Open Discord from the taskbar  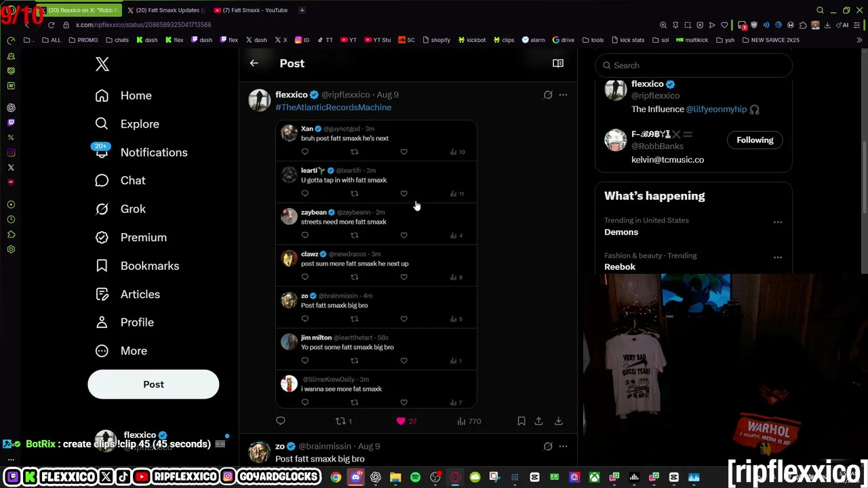click(x=355, y=477)
